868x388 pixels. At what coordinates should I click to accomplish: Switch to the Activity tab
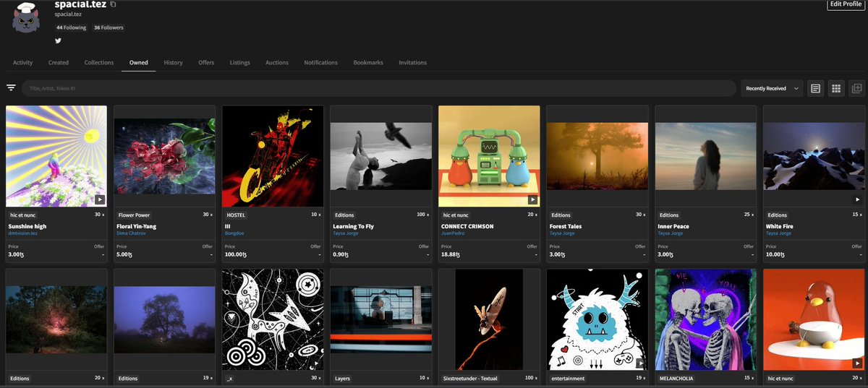pos(22,63)
